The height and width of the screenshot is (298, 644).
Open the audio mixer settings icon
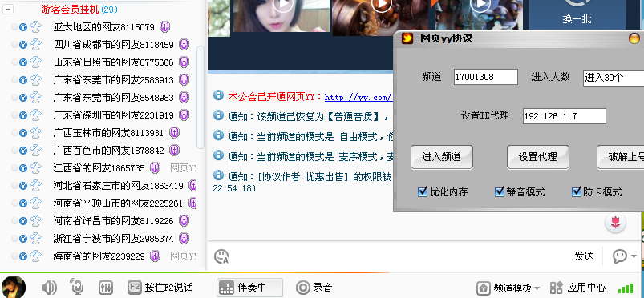106,288
